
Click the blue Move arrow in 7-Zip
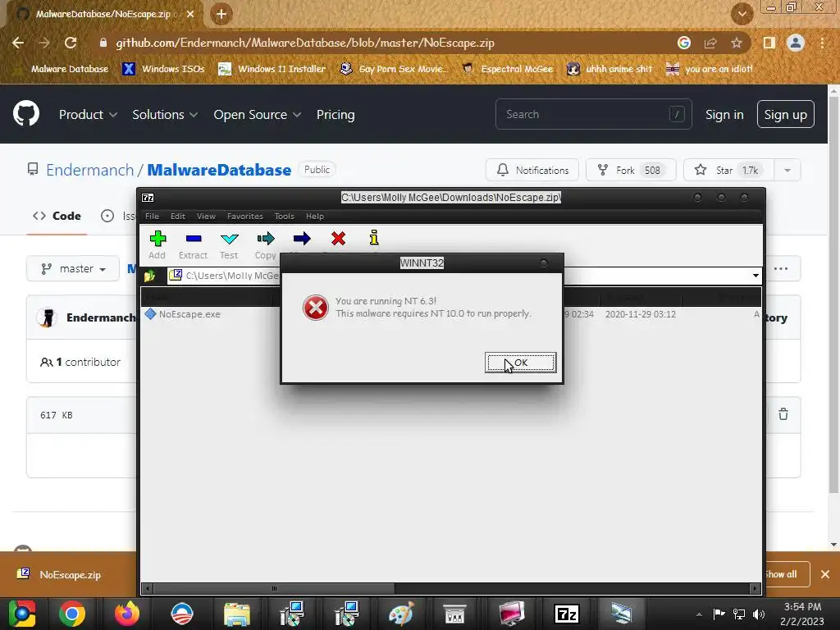302,239
